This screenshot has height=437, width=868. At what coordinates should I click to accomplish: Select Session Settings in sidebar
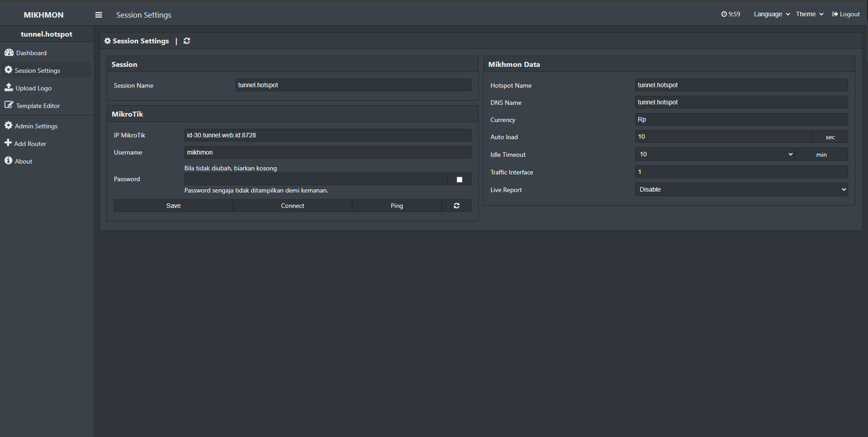(37, 70)
